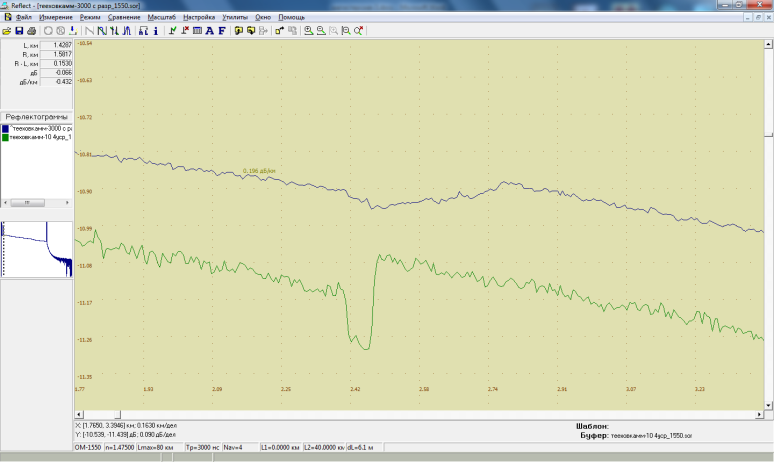The image size is (774, 462).
Task: Click the greyed paste-buffer icon
Action: (x=292, y=31)
